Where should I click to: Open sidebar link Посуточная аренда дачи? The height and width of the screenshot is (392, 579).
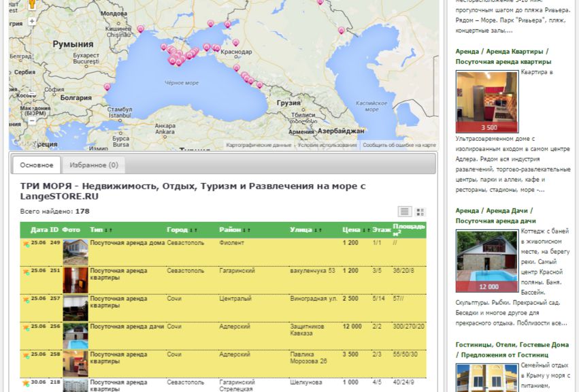(495, 221)
